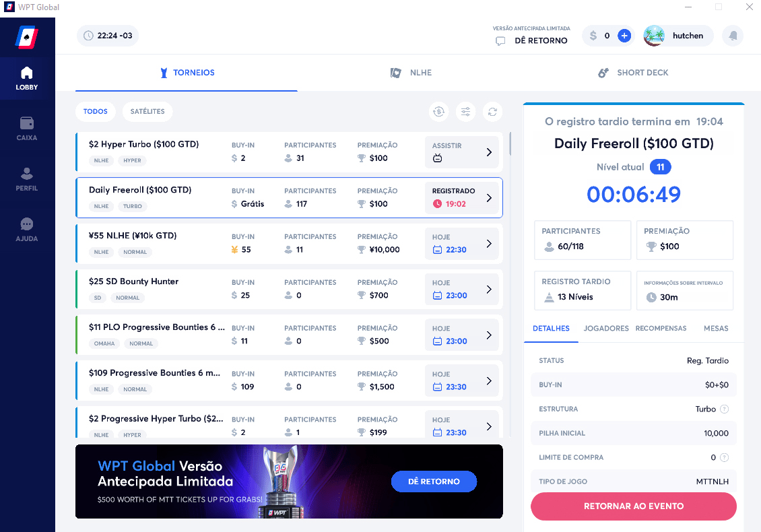Click Dê Retorno button in the banner
Viewport: 761px width, 532px height.
[434, 481]
